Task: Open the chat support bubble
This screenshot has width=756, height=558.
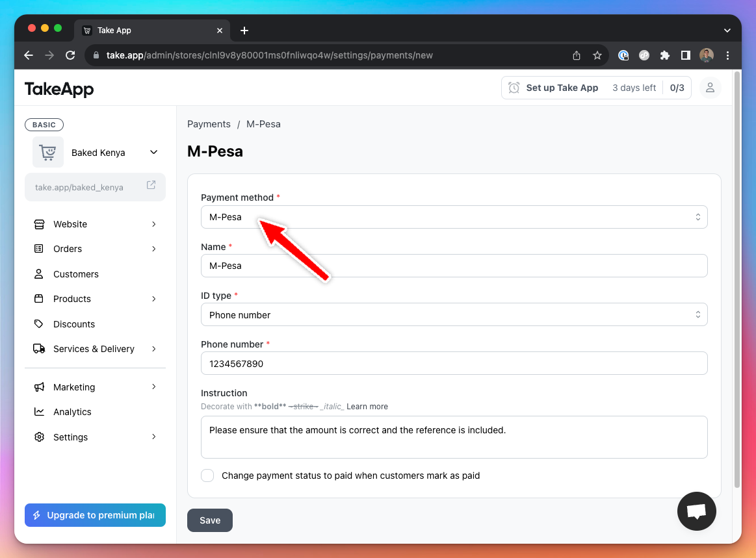Action: click(696, 511)
